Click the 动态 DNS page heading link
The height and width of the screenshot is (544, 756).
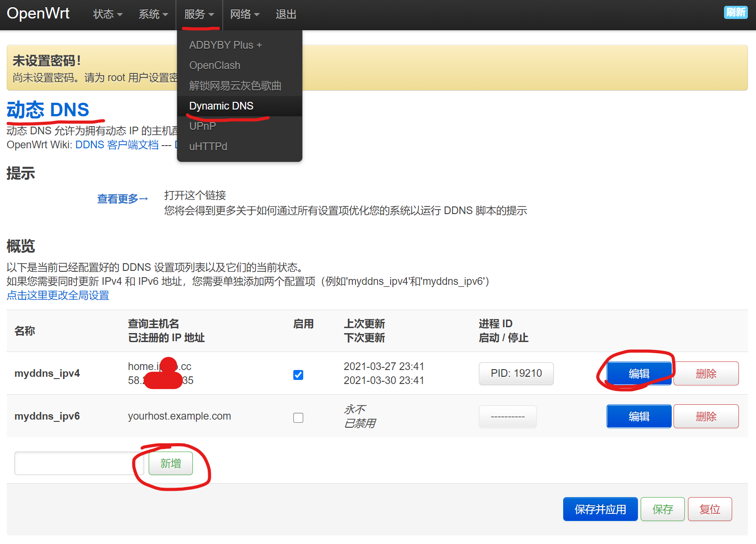point(48,110)
